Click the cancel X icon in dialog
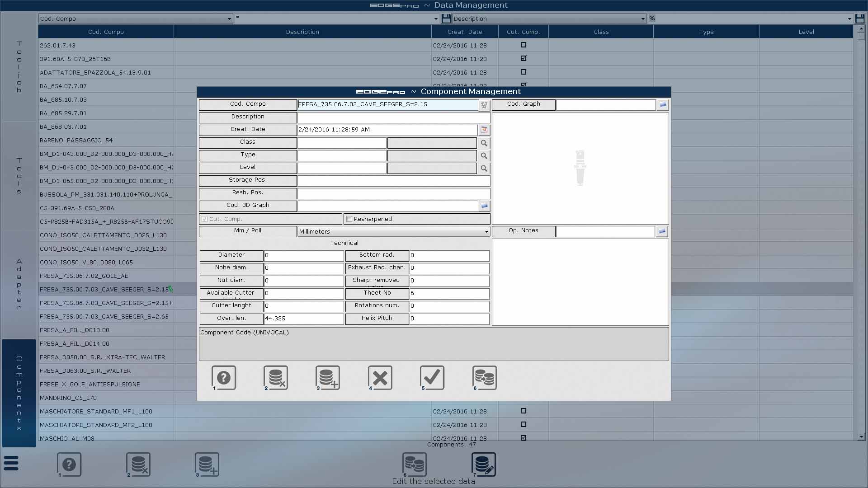Screen dimensions: 868x488 [380, 378]
